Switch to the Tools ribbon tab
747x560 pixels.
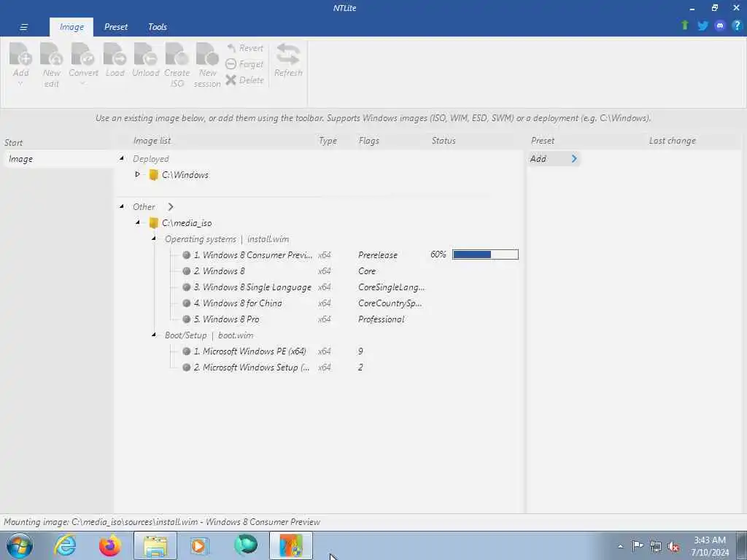point(158,27)
